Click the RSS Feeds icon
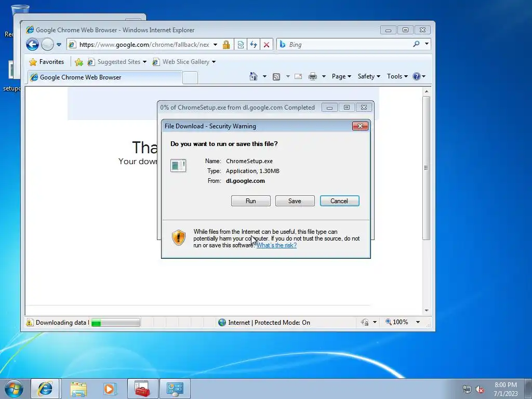 (x=276, y=77)
